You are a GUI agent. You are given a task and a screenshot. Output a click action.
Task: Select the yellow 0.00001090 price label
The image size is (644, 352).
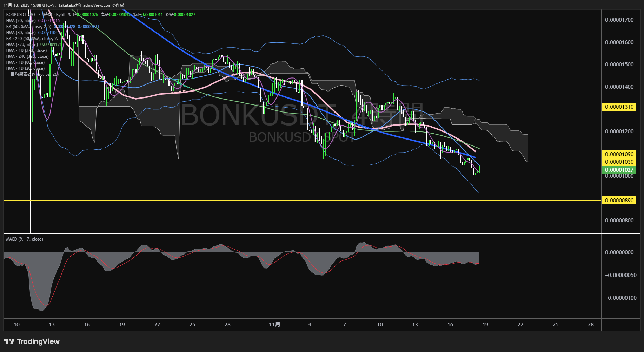pyautogui.click(x=619, y=154)
